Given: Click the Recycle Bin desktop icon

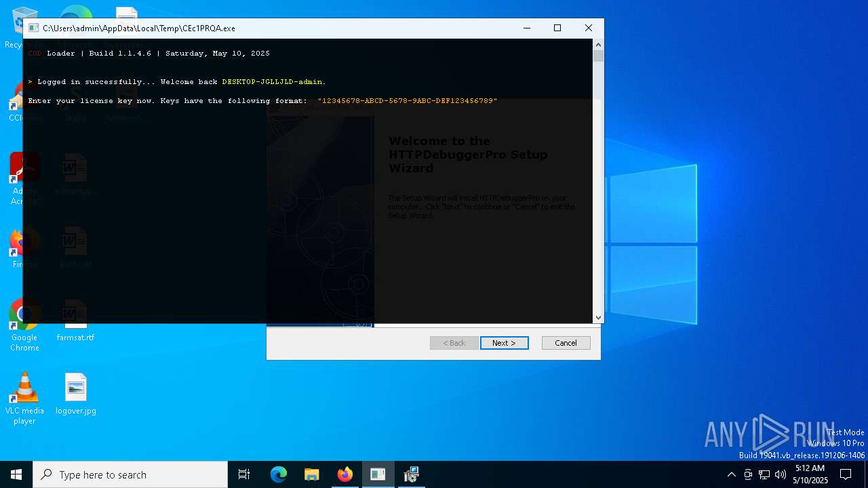Looking at the screenshot, I should 24,27.
